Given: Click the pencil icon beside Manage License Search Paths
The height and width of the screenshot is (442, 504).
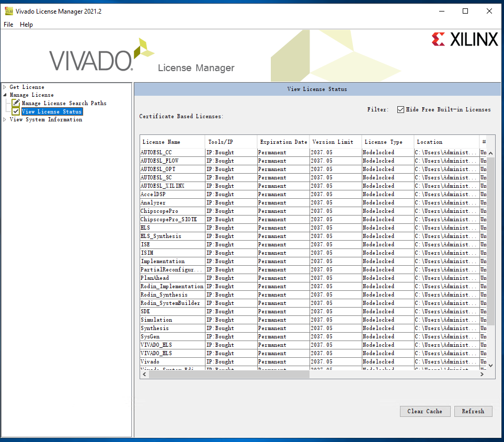Looking at the screenshot, I should (16, 103).
